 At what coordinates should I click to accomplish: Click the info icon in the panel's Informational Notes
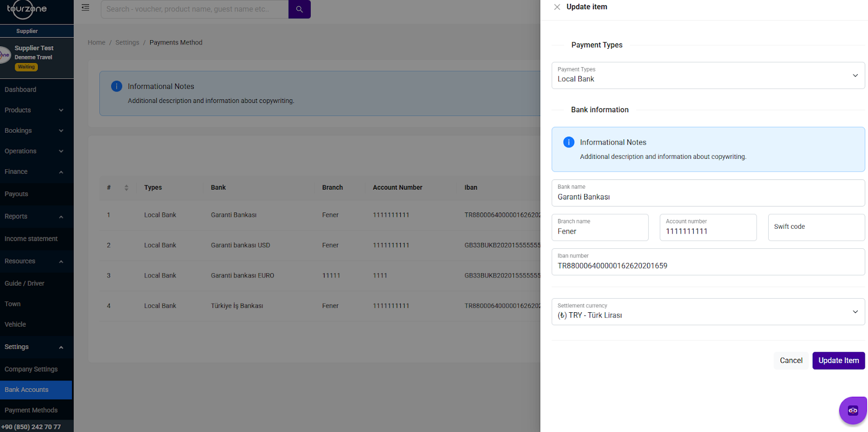pyautogui.click(x=569, y=142)
